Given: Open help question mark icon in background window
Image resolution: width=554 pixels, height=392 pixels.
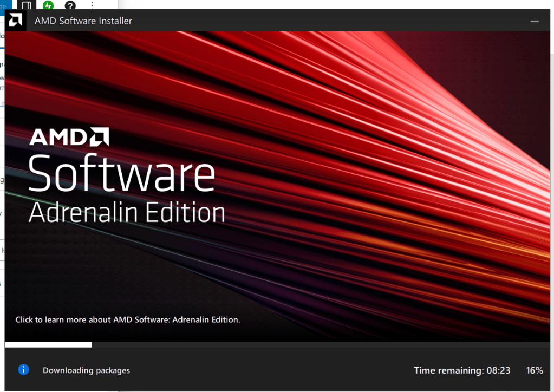Looking at the screenshot, I should (70, 5).
